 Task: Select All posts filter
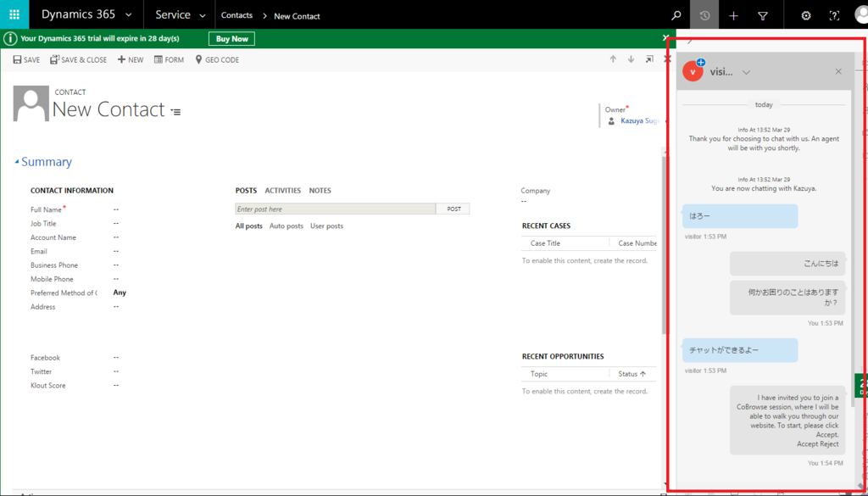pyautogui.click(x=249, y=226)
